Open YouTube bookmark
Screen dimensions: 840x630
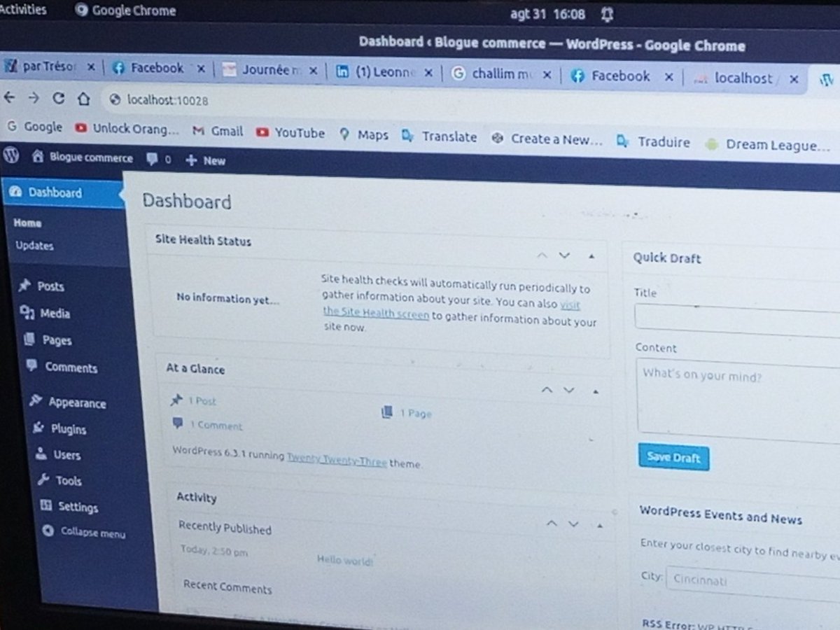(290, 132)
